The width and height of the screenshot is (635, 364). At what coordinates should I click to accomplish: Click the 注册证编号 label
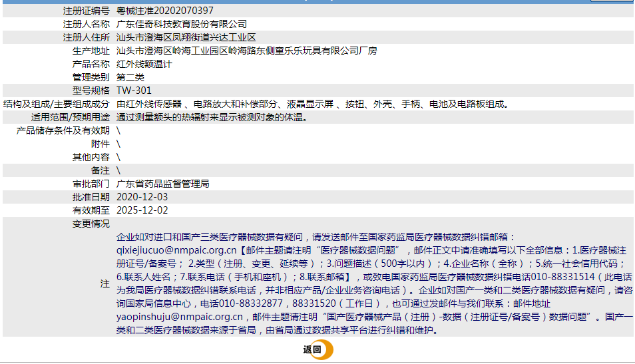point(87,11)
